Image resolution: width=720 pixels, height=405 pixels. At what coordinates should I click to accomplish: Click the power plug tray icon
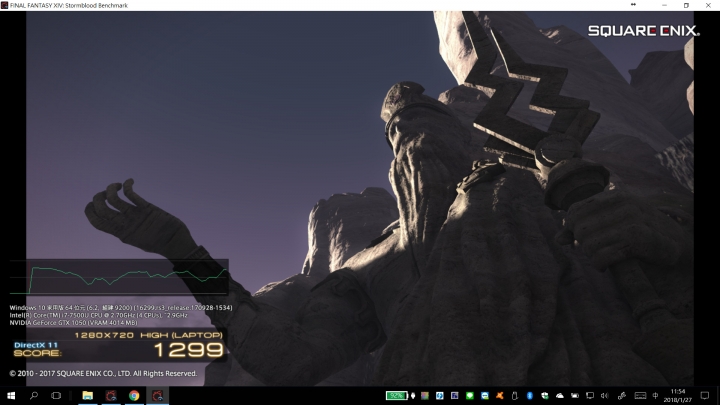(413, 395)
